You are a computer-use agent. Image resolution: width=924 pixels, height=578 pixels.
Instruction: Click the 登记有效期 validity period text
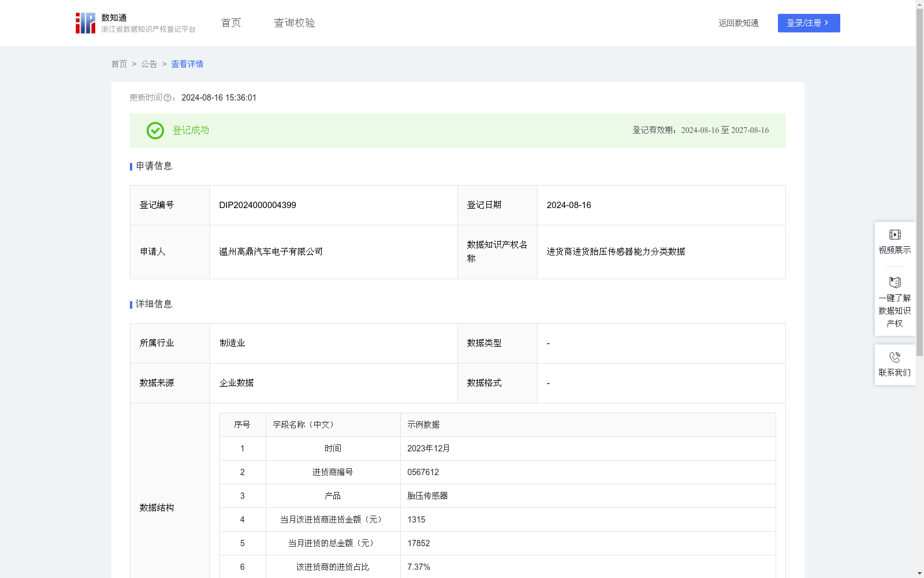click(x=701, y=131)
